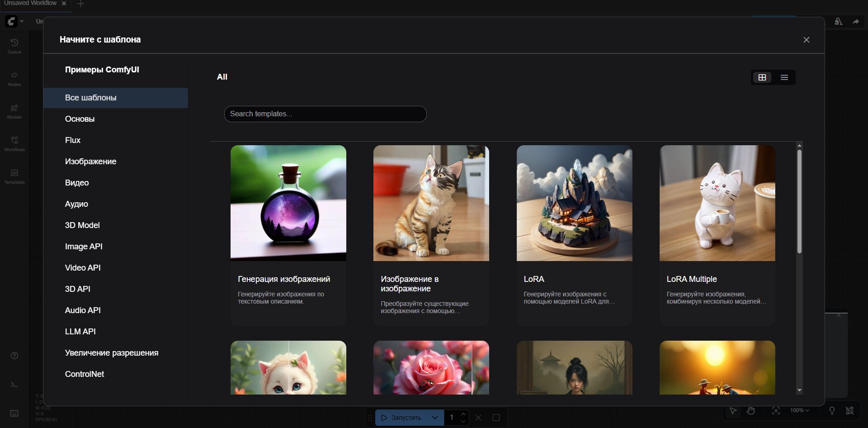Click the icon left of the share arrow
This screenshot has height=428, width=868.
(x=839, y=22)
